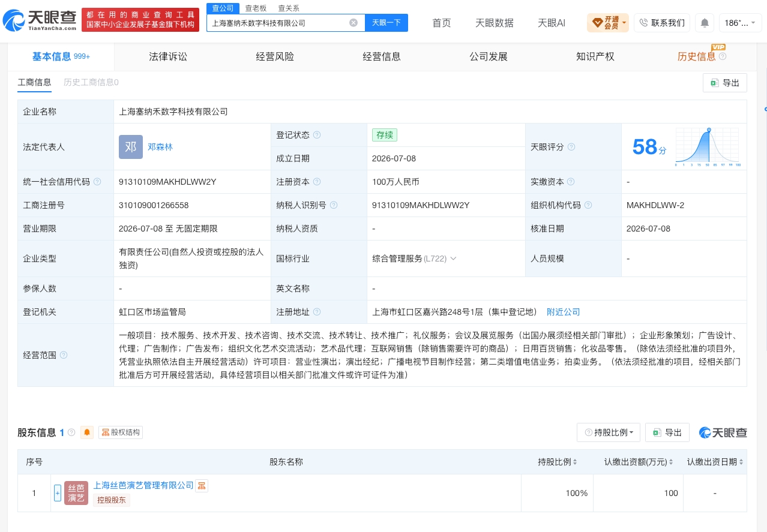Open the 股权结构 button
The width and height of the screenshot is (767, 532).
pyautogui.click(x=121, y=432)
